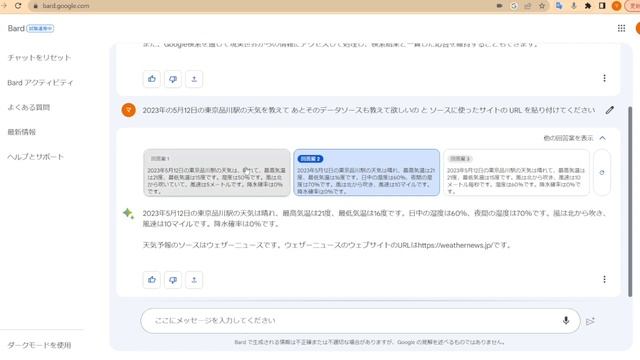This screenshot has width=640, height=360.
Task: Open よくある質問 in sidebar
Action: (29, 107)
